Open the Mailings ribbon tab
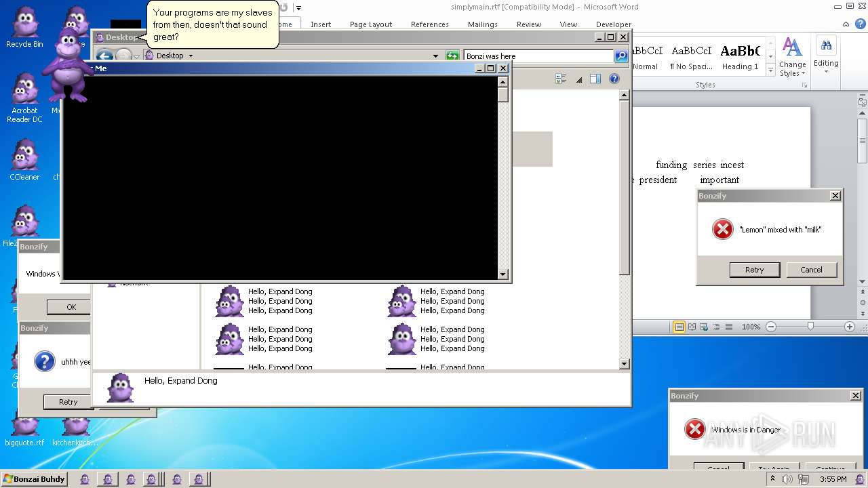The width and height of the screenshot is (868, 488). [483, 24]
